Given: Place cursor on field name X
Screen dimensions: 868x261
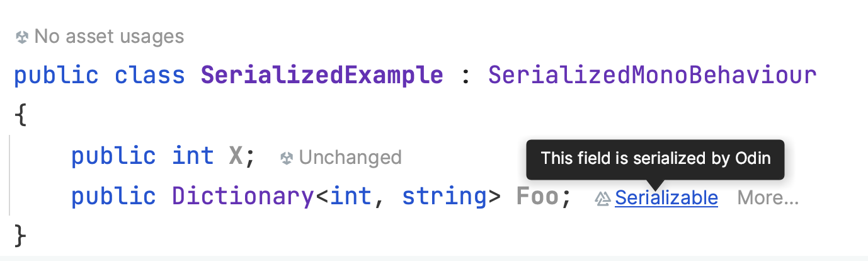Looking at the screenshot, I should pos(236,156).
